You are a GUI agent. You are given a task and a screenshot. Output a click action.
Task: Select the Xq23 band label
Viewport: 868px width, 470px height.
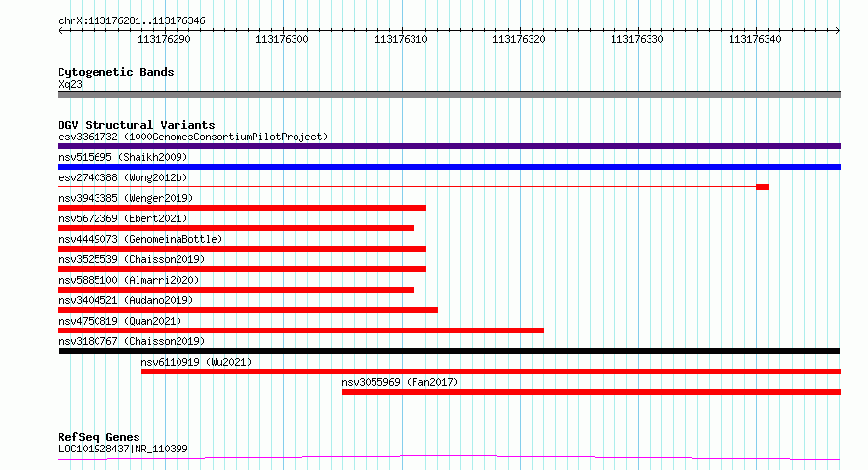click(x=70, y=84)
